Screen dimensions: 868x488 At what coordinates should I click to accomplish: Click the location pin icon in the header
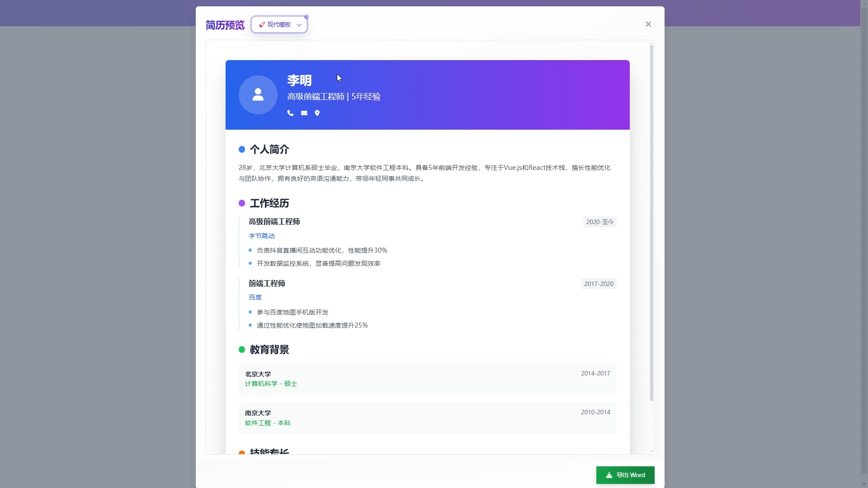click(317, 113)
